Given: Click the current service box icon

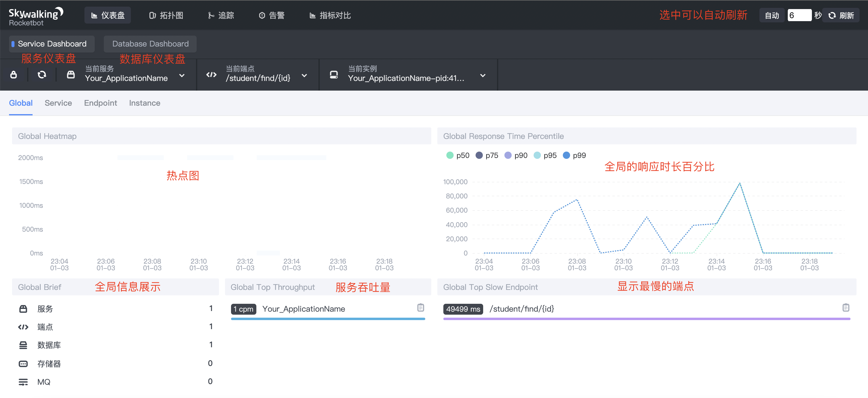Looking at the screenshot, I should tap(71, 75).
